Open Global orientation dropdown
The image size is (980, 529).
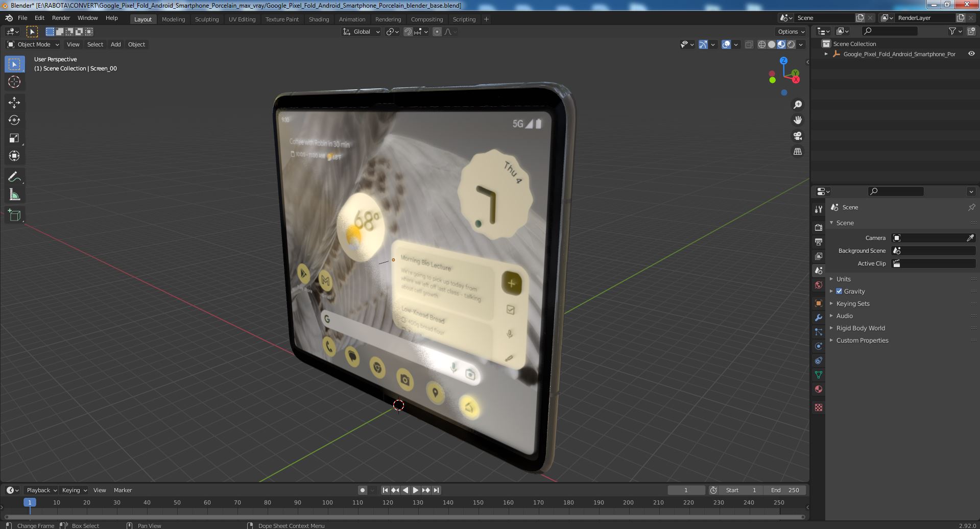pos(362,32)
